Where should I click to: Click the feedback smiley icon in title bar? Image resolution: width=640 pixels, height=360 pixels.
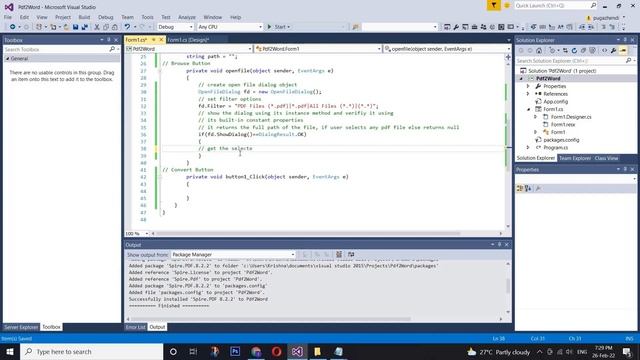tap(507, 5)
